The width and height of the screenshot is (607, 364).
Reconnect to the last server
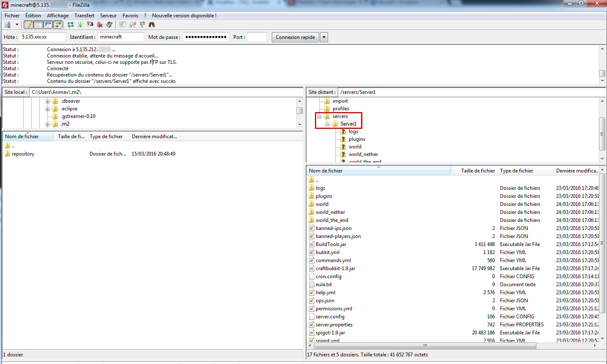point(109,25)
